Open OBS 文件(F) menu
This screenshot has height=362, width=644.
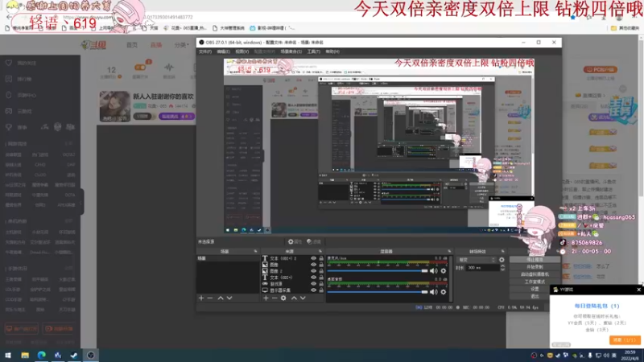pos(205,51)
